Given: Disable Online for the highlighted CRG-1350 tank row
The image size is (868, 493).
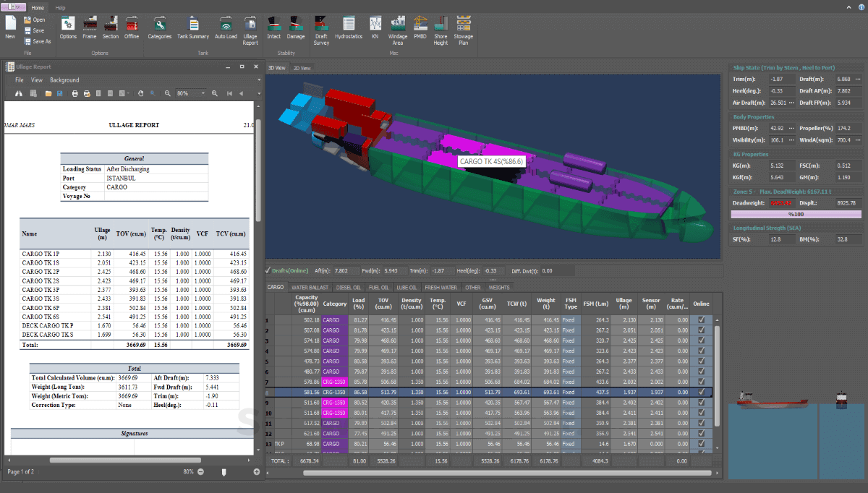Looking at the screenshot, I should [701, 393].
